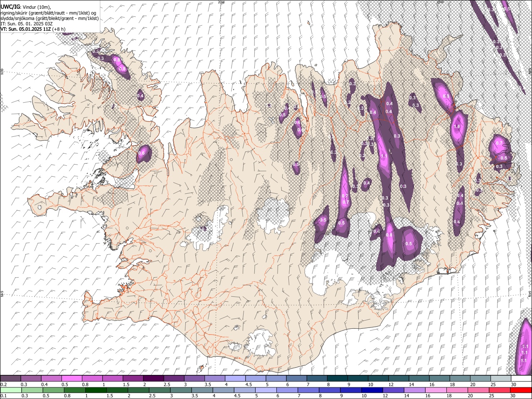Pick the light pink 16–18 rain legend swatch
532x399 pixels.
click(436, 390)
